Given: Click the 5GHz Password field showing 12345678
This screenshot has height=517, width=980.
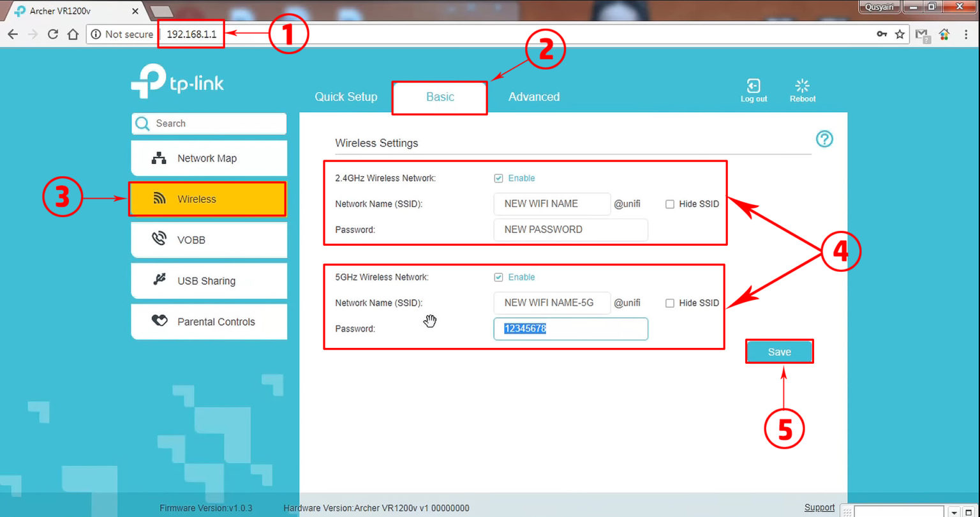Looking at the screenshot, I should (571, 329).
